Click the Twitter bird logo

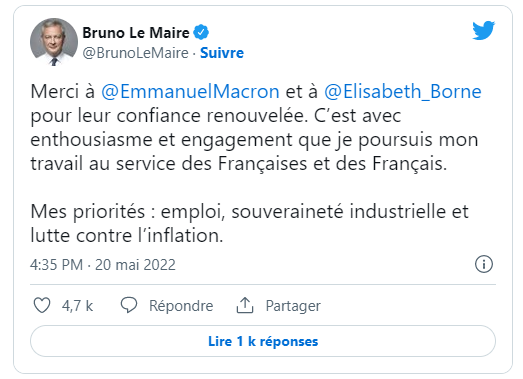(484, 30)
